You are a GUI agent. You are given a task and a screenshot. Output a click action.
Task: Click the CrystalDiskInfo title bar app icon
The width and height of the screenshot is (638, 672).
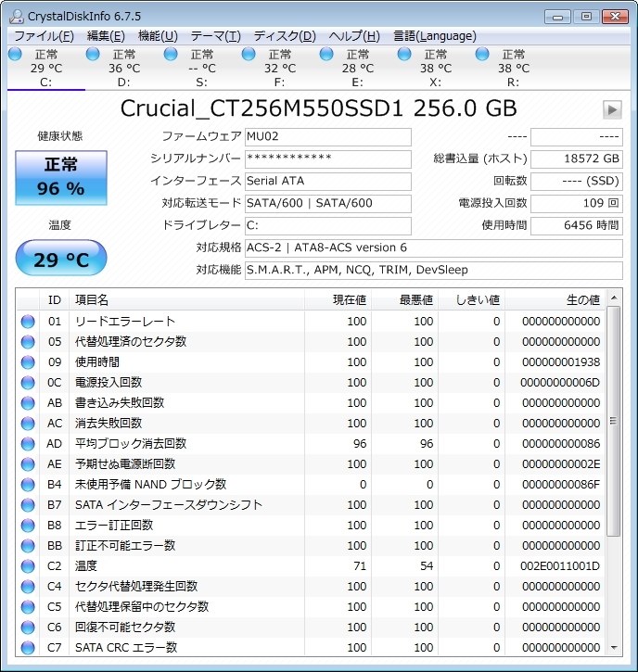coord(17,17)
